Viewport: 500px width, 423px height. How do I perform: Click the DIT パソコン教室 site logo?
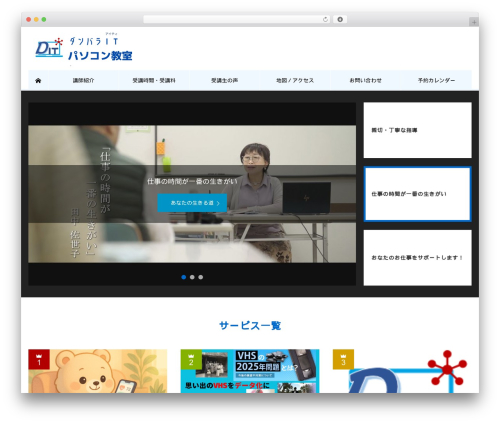[x=84, y=48]
